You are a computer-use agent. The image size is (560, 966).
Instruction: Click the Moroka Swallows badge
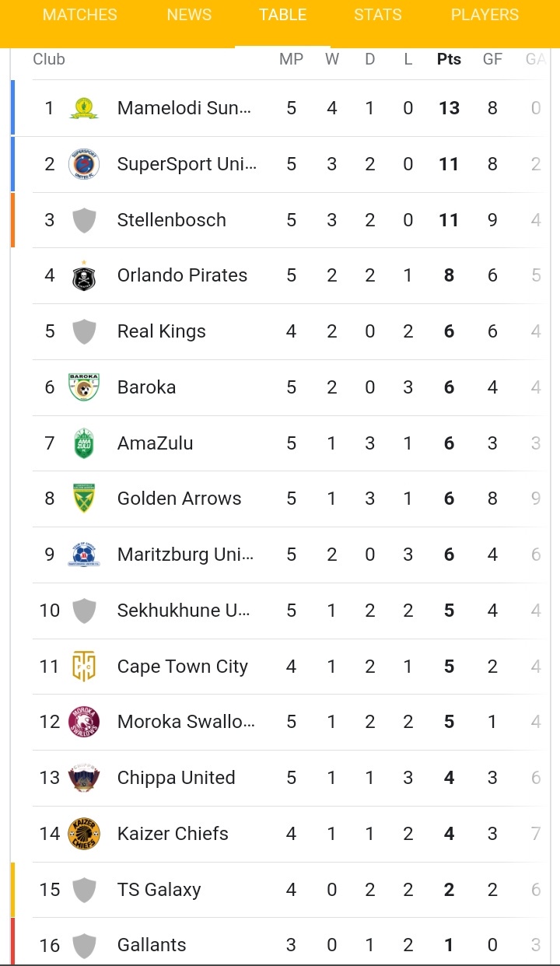click(x=84, y=722)
